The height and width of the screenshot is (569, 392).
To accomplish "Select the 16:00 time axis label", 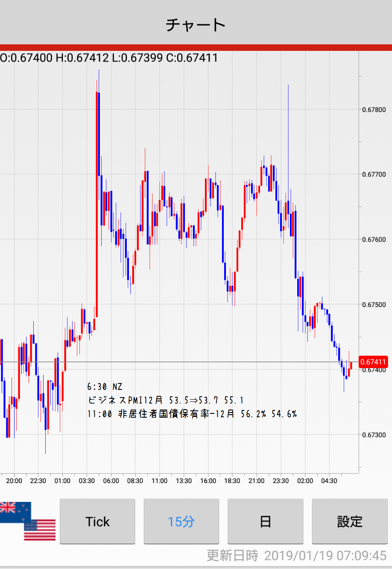I will point(208,481).
